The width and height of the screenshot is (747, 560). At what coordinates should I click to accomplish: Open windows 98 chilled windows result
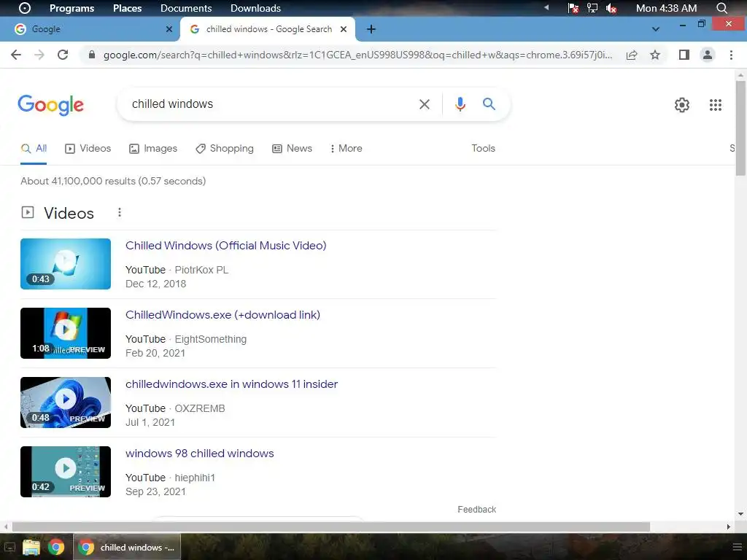click(200, 454)
